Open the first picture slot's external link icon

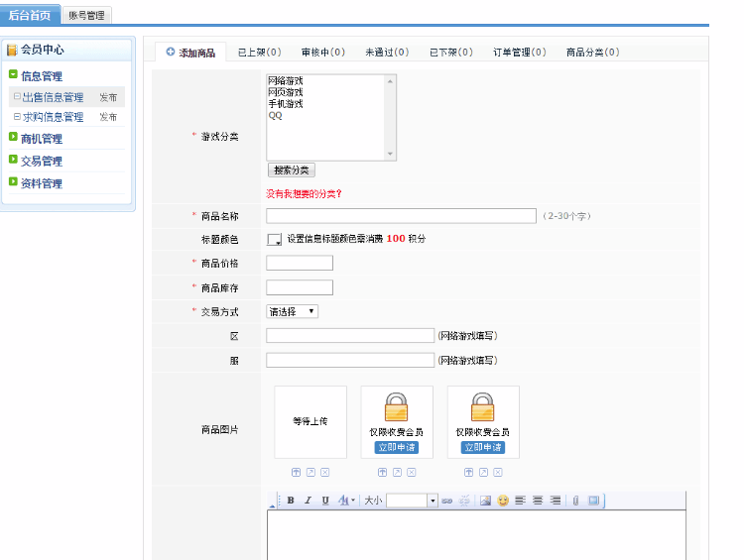coord(310,472)
